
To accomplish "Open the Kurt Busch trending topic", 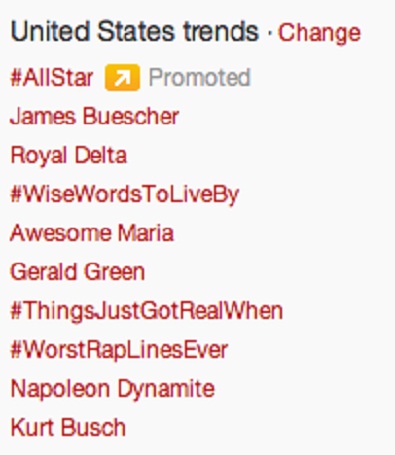I will (68, 428).
